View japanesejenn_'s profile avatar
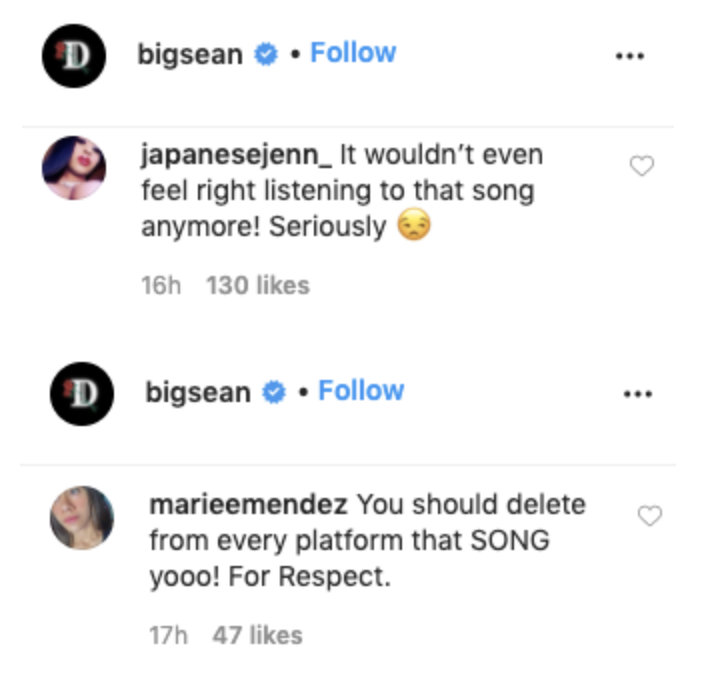The image size is (712, 688). coord(73,167)
